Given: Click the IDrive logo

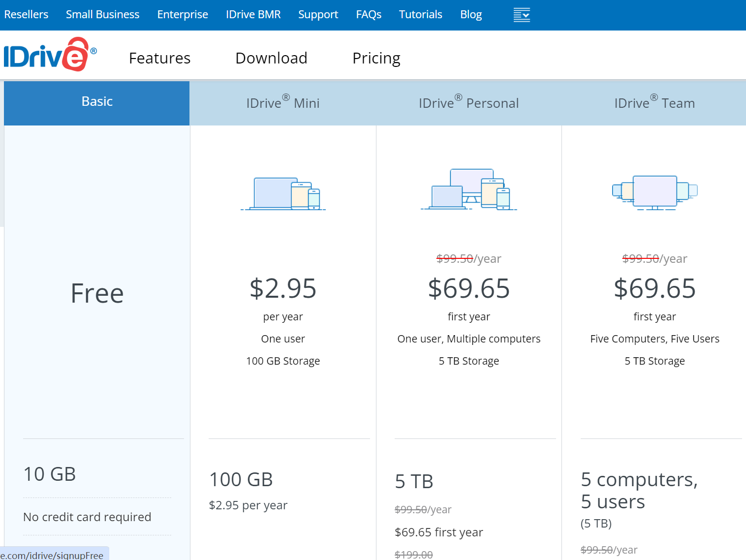Looking at the screenshot, I should tap(50, 55).
